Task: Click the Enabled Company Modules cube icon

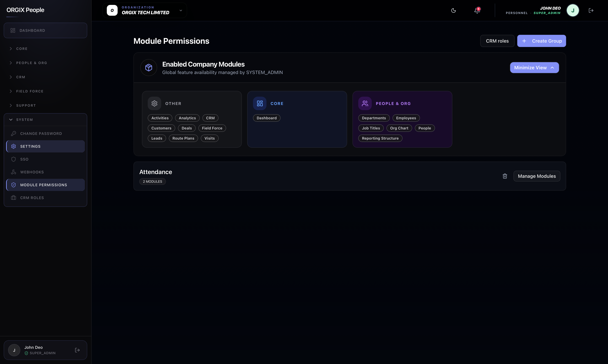Action: [149, 67]
